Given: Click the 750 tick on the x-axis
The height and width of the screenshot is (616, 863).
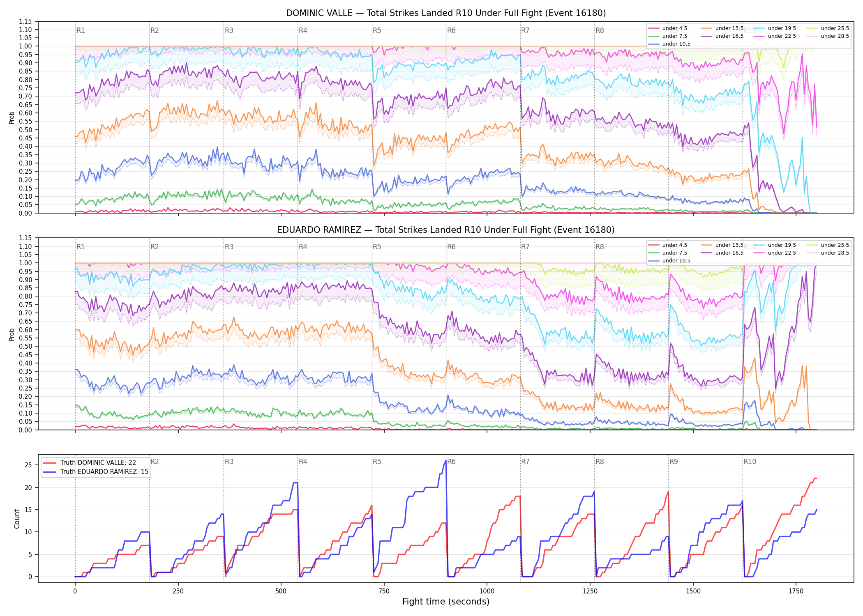Looking at the screenshot, I should (384, 591).
